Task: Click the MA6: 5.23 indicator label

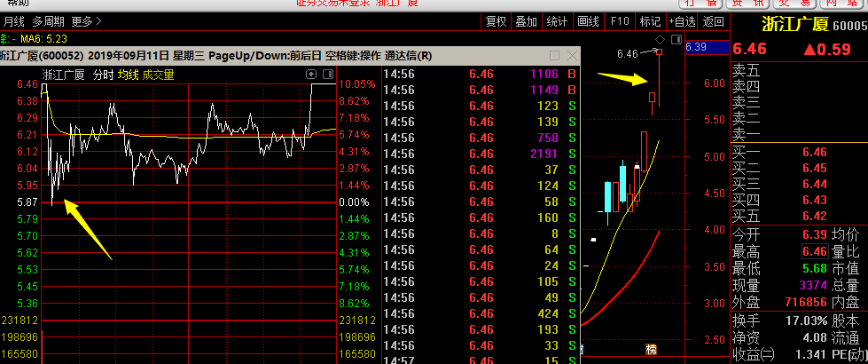Action: (x=43, y=39)
